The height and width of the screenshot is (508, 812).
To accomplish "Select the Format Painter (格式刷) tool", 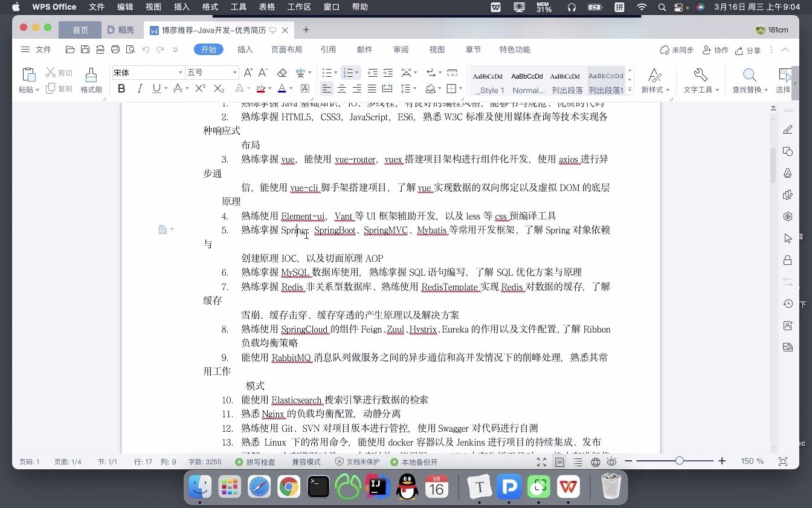I will [x=91, y=80].
